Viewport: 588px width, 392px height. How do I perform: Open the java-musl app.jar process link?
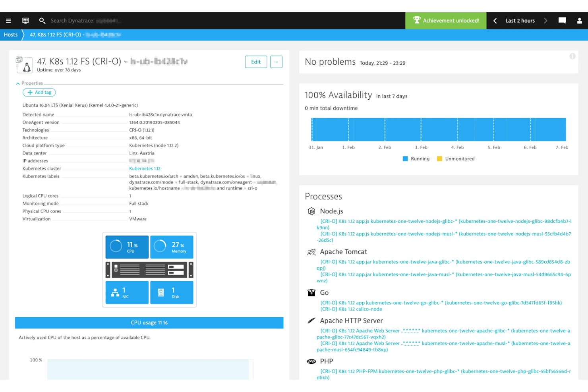[x=444, y=278]
